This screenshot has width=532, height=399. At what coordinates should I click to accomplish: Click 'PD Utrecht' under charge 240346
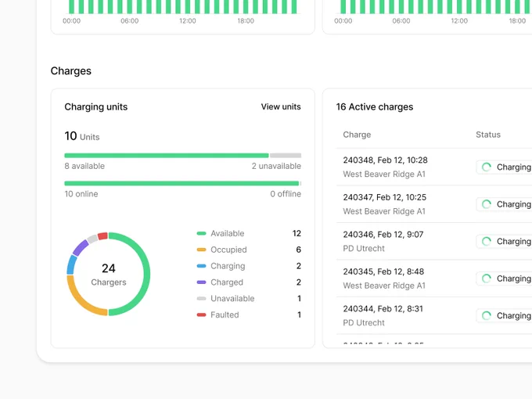[364, 249]
